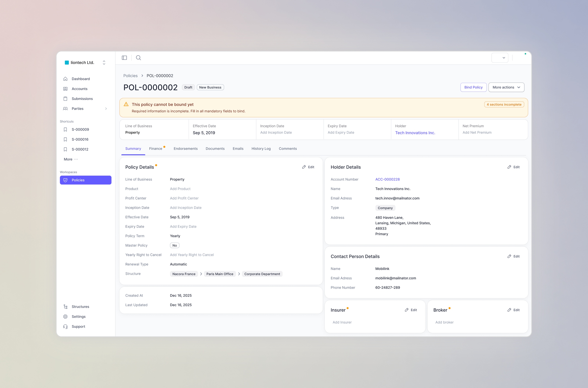This screenshot has width=588, height=388.
Task: Open search with the magnifier icon
Action: (x=139, y=58)
